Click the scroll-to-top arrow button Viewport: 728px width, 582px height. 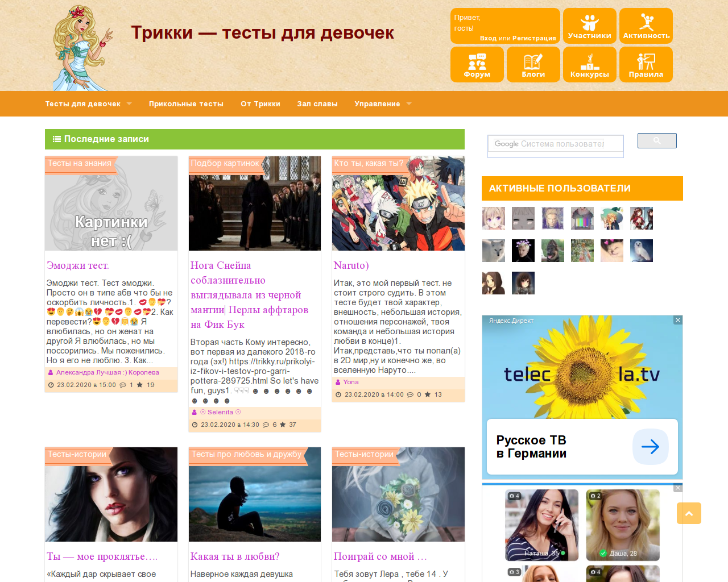689,513
